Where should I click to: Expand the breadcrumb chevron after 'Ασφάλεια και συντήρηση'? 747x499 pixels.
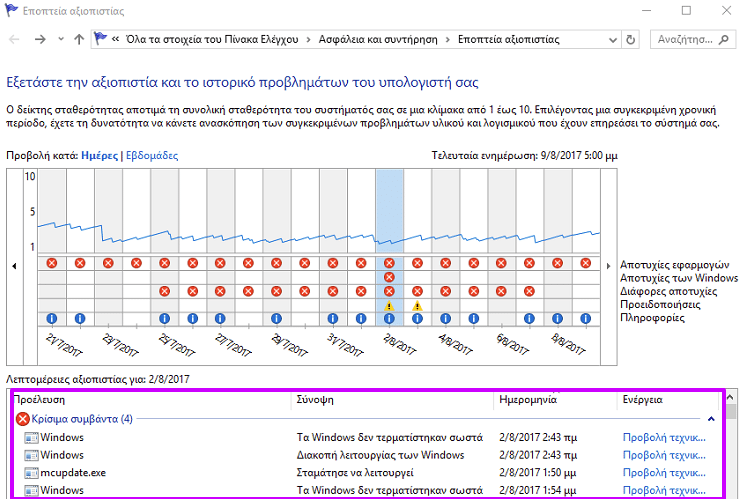click(x=447, y=40)
